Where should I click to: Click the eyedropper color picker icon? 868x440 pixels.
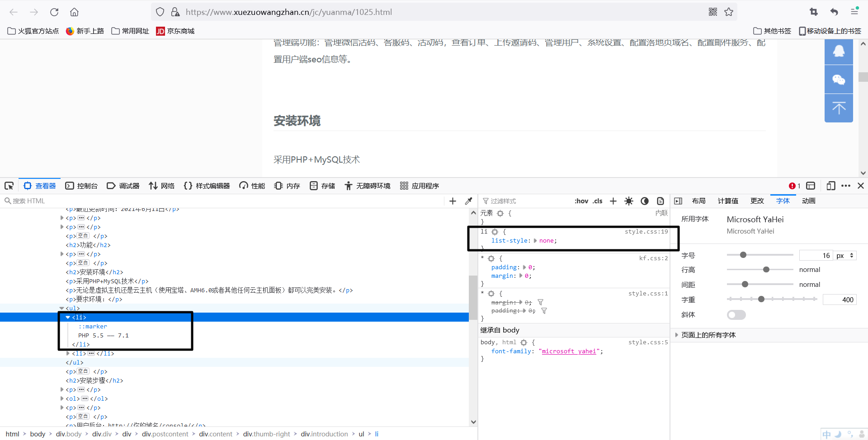468,201
